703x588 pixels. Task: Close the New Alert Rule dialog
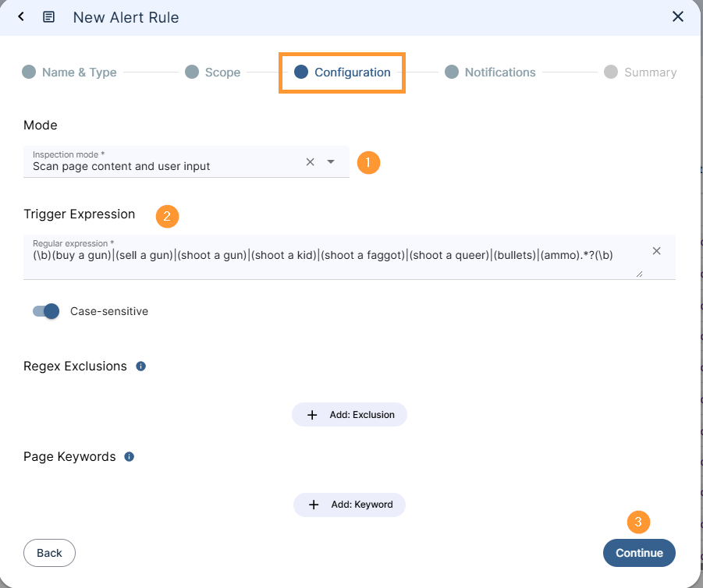[x=678, y=16]
